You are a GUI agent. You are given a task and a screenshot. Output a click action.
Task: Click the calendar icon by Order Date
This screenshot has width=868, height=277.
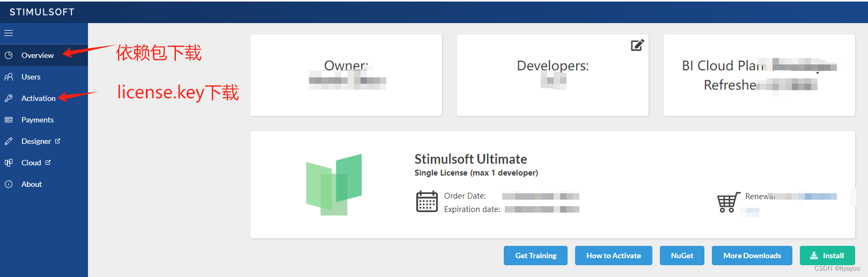tap(427, 201)
